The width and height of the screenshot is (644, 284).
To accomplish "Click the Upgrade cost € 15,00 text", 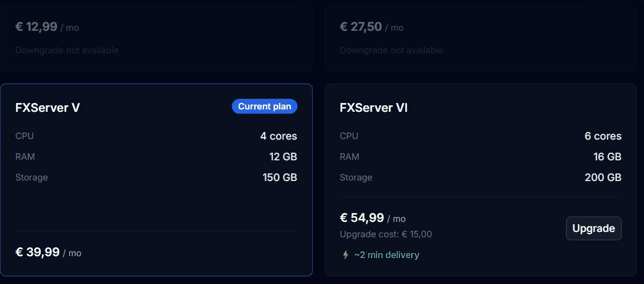I will (x=386, y=234).
